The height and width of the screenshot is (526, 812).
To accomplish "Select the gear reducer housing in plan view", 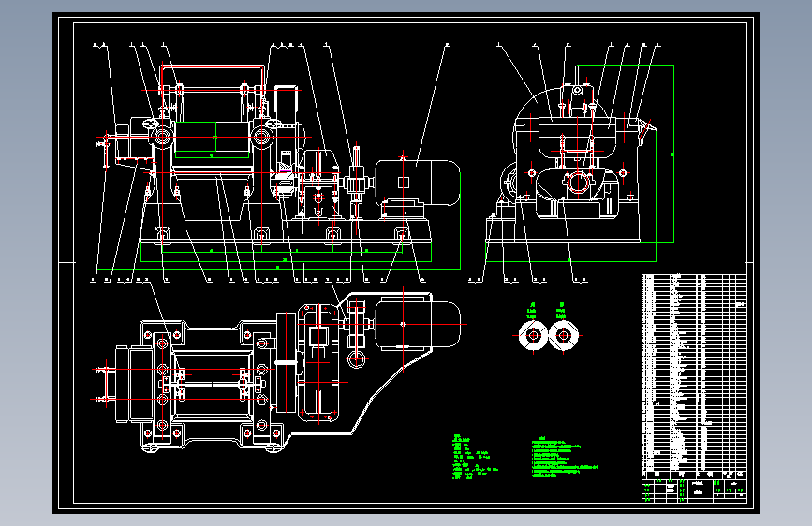I will coord(318,362).
